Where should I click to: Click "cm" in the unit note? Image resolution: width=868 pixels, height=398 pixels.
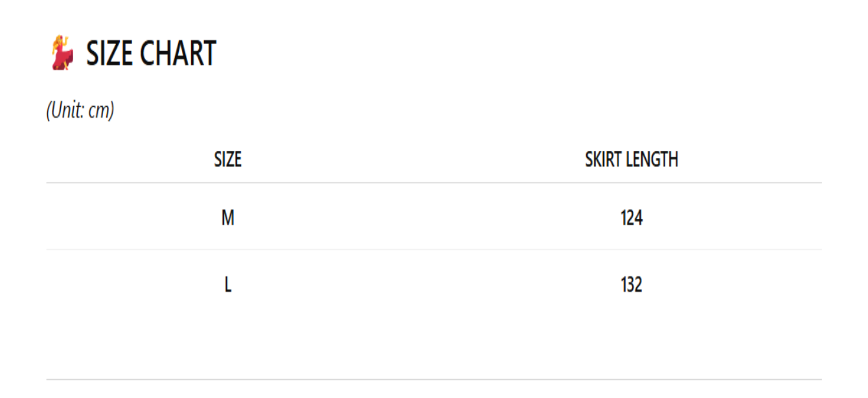point(100,111)
